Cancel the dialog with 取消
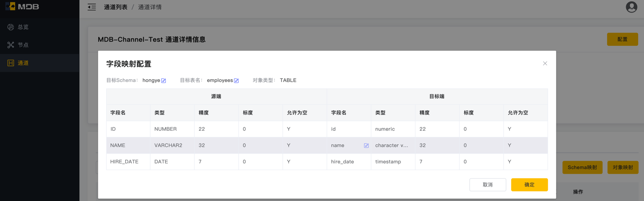Screen dimensions: 644x201 pyautogui.click(x=488, y=185)
